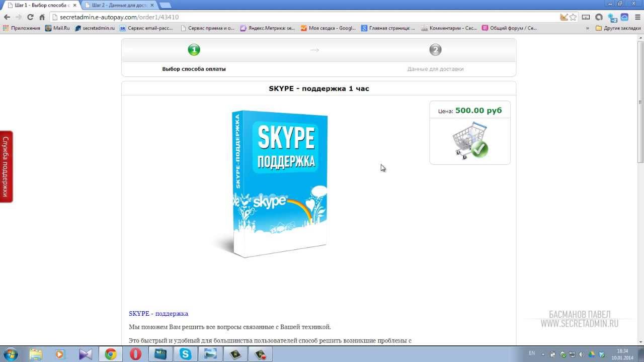Screen dimensions: 644x362
Task: Open the Комментарии bookmark
Action: 449,28
